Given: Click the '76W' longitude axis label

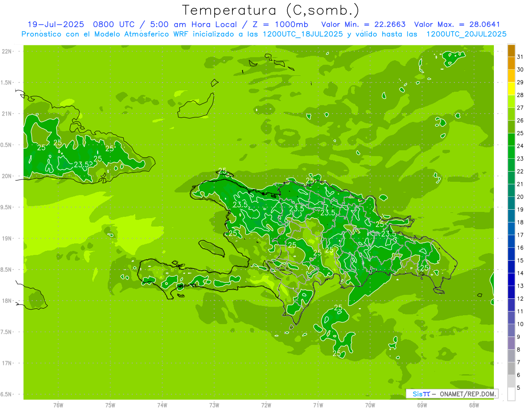Looking at the screenshot, I should pos(58,405).
